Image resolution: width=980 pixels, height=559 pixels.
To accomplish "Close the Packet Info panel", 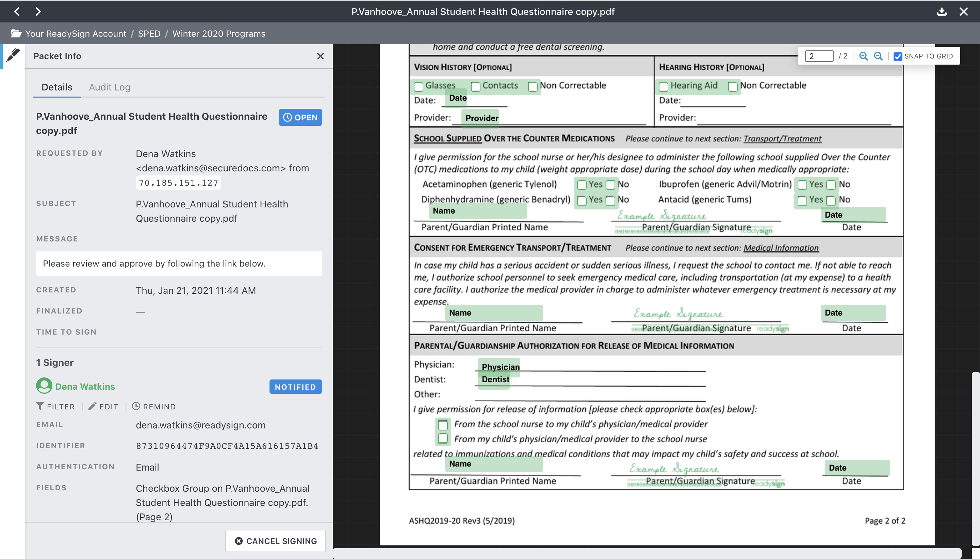I will (321, 56).
